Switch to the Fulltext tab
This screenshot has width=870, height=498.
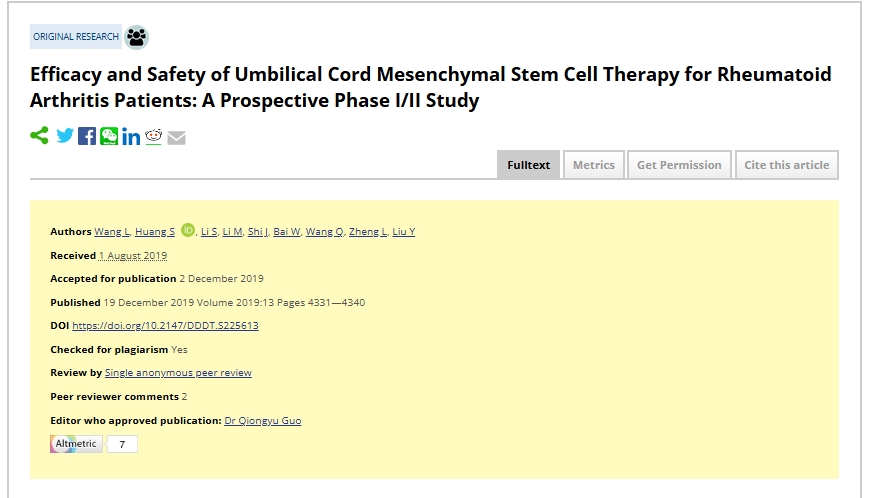click(x=528, y=165)
